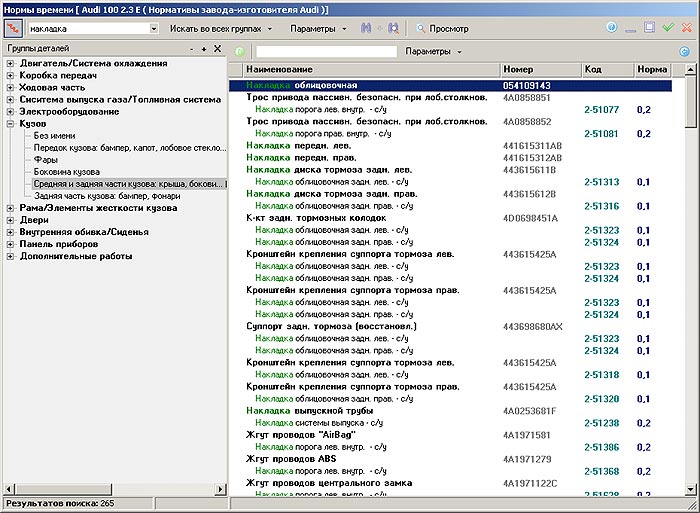This screenshot has height=513, width=700.
Task: Click the blue round icon above scrollbar
Action: [684, 51]
